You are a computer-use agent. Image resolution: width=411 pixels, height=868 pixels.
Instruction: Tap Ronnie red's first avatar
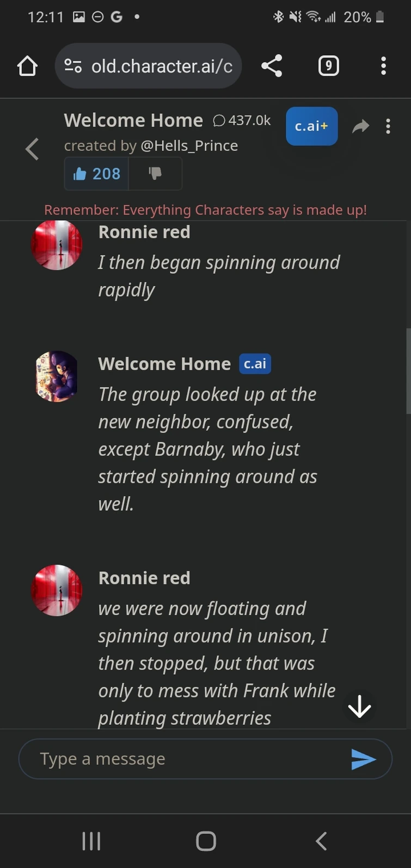pos(57,244)
